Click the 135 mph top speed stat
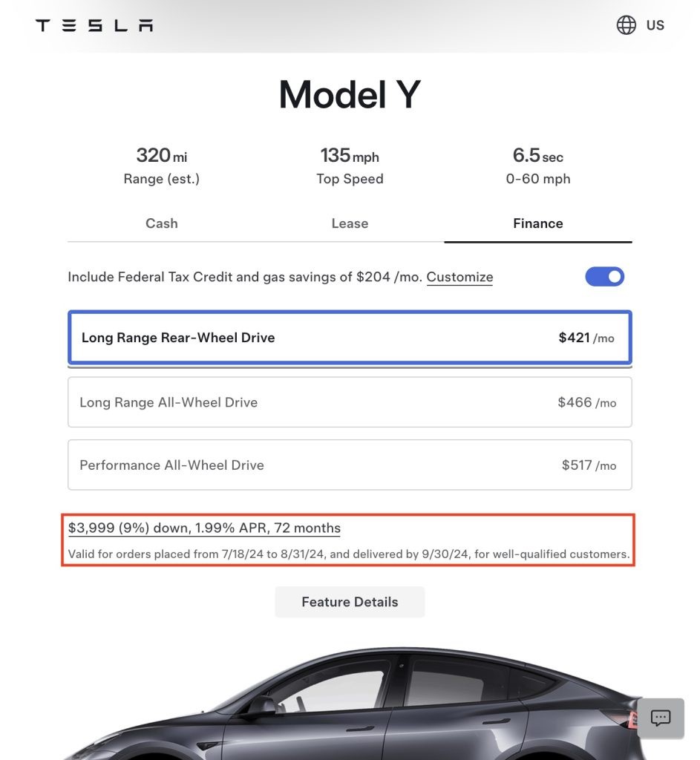The height and width of the screenshot is (760, 700). [350, 166]
